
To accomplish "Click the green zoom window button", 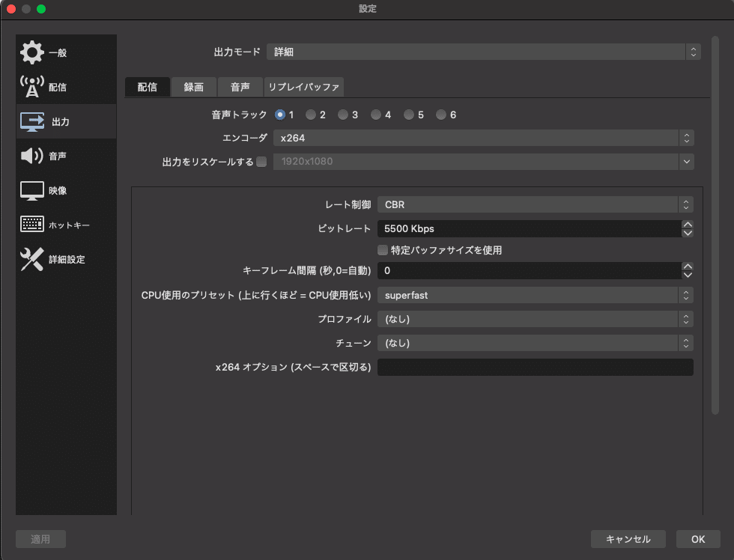I will tap(41, 9).
